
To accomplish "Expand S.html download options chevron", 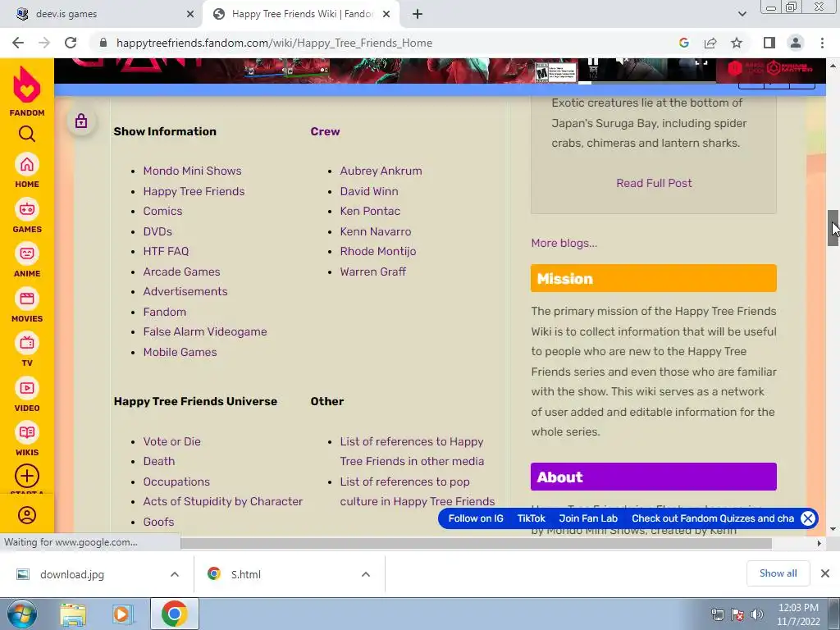I will click(366, 574).
